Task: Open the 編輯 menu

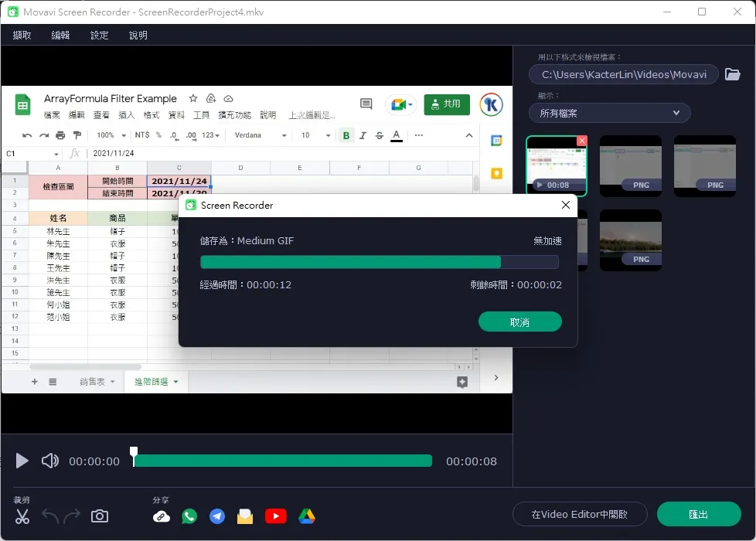Action: (60, 36)
